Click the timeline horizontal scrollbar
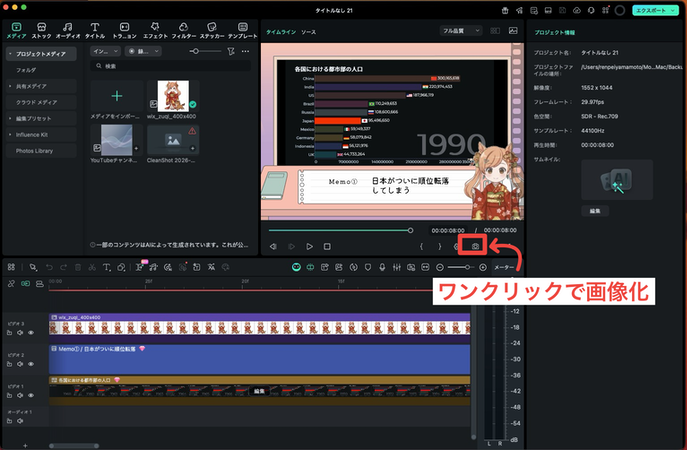The width and height of the screenshot is (687, 450). pyautogui.click(x=74, y=446)
